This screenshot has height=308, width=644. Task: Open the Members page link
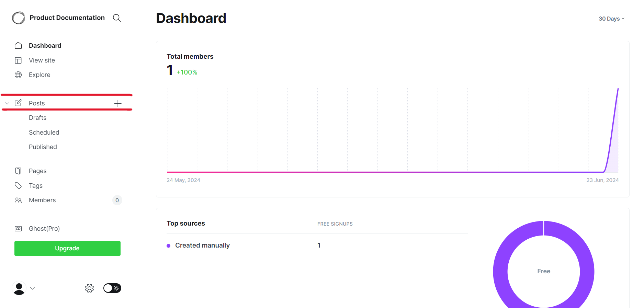[42, 200]
